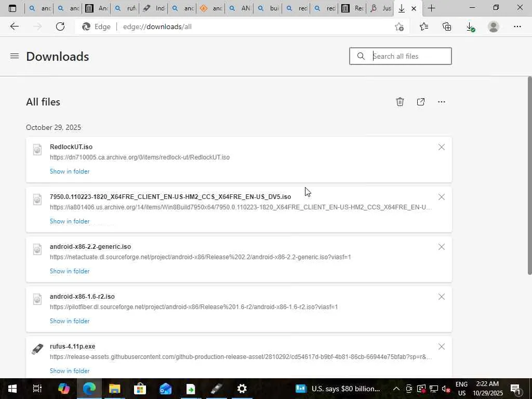This screenshot has width=532, height=399.
Task: Show the 7950.0.110223-1820 iso in folder
Action: tap(70, 221)
